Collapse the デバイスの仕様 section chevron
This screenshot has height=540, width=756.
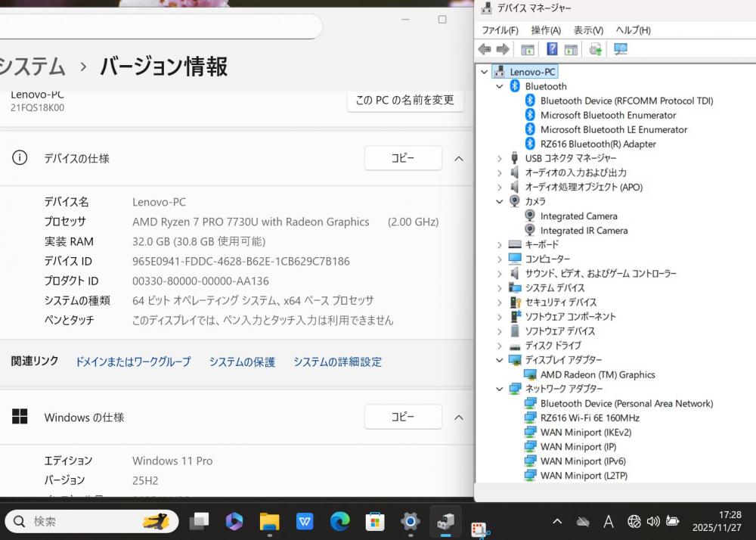(458, 159)
